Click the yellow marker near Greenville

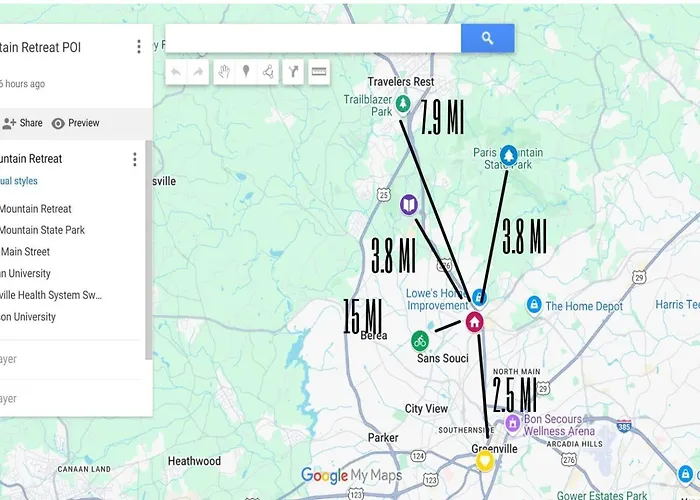pos(485,461)
